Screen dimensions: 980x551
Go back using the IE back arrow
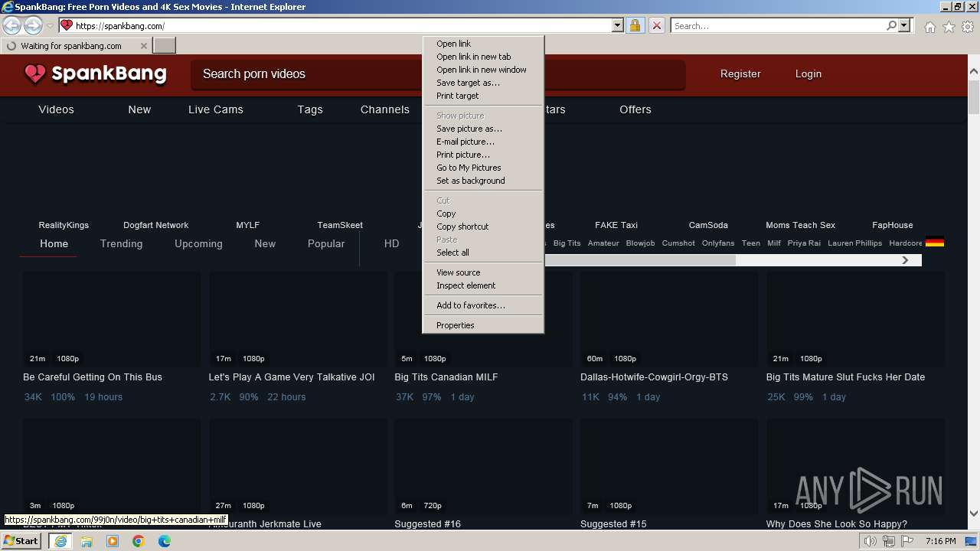(12, 26)
